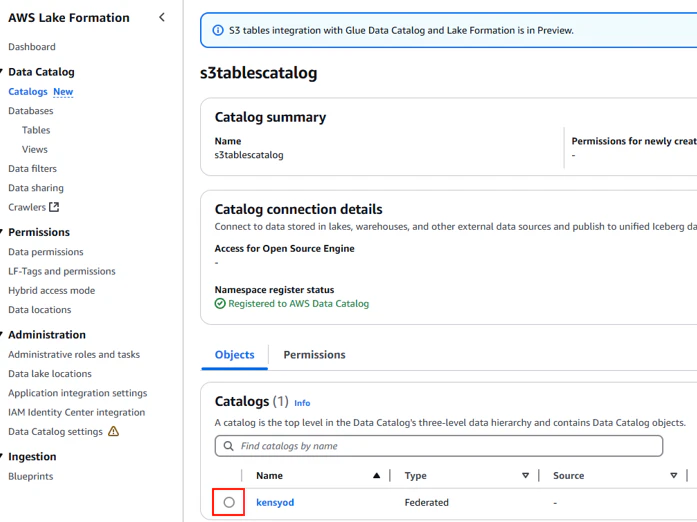The image size is (697, 522).
Task: Switch to the Objects tab
Action: tap(235, 355)
